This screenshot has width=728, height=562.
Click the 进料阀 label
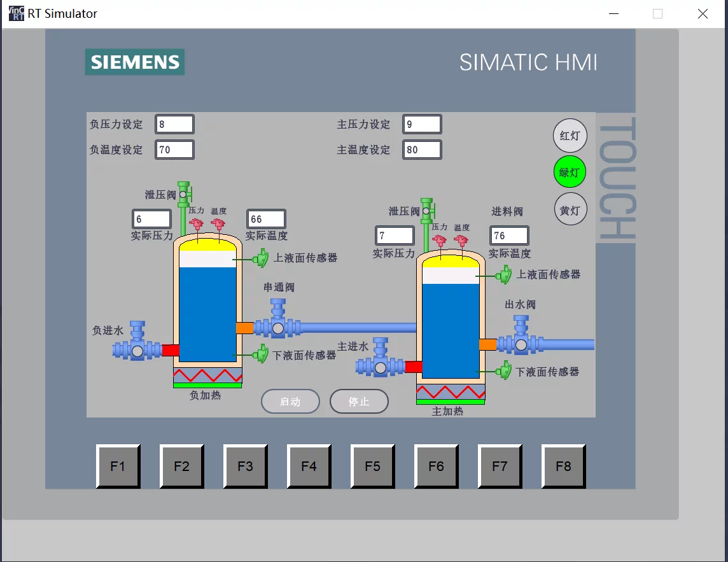pos(507,212)
